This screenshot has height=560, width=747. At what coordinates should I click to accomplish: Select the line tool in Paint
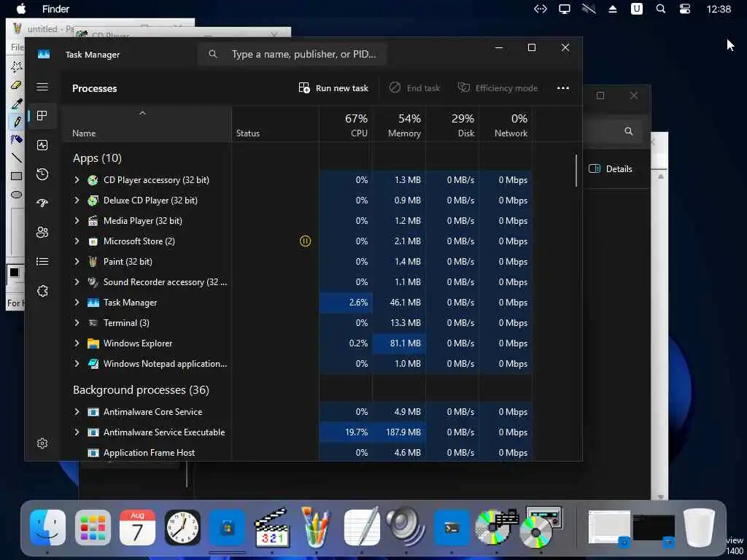coord(16,157)
